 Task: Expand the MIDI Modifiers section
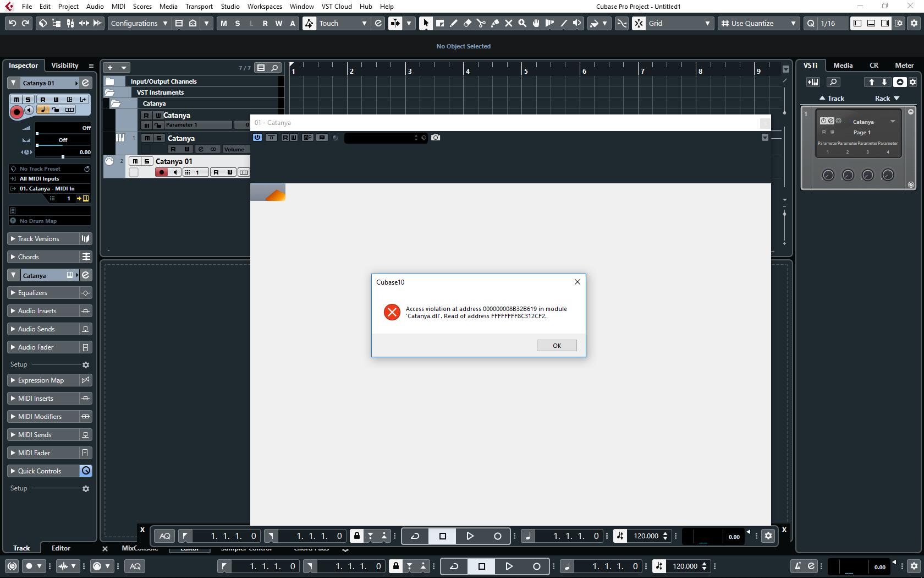(x=43, y=417)
